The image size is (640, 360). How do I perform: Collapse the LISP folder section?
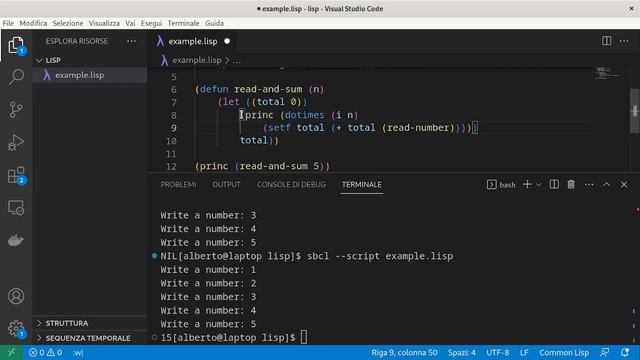(90, 60)
